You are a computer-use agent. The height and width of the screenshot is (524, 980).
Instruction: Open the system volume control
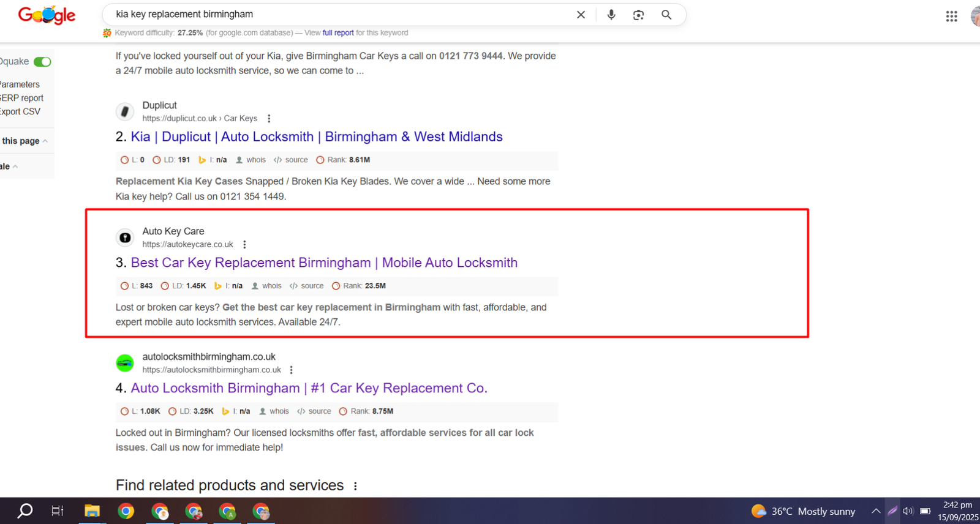coord(908,511)
